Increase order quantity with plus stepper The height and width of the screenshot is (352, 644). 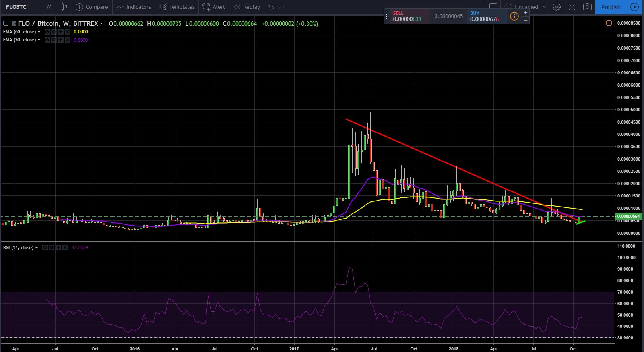[x=526, y=13]
